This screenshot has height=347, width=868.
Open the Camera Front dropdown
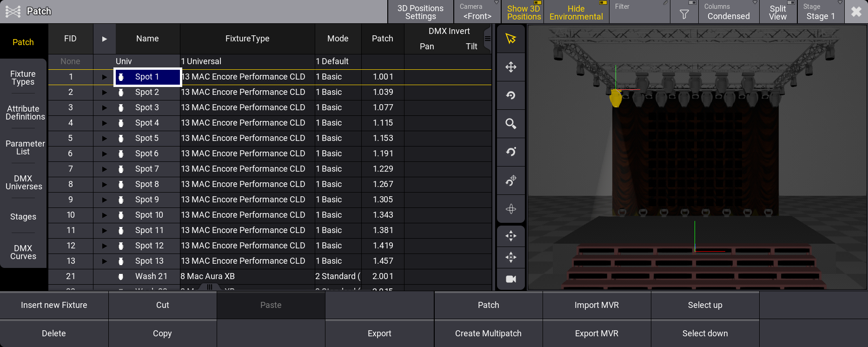pos(477,12)
